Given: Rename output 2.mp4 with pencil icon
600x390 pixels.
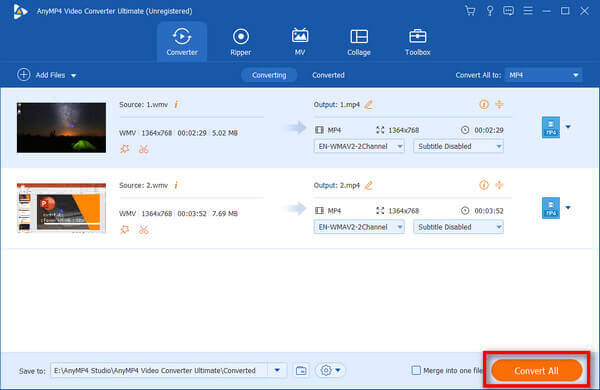Looking at the screenshot, I should (x=368, y=185).
